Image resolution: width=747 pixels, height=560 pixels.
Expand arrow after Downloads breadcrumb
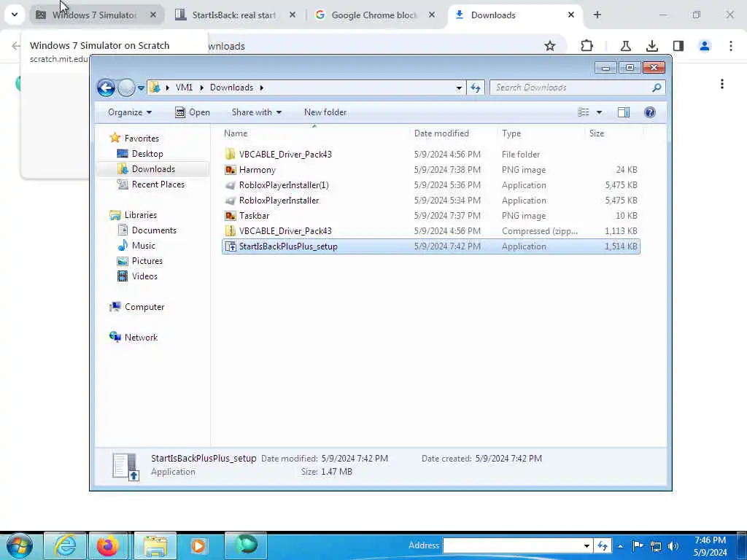(x=262, y=87)
